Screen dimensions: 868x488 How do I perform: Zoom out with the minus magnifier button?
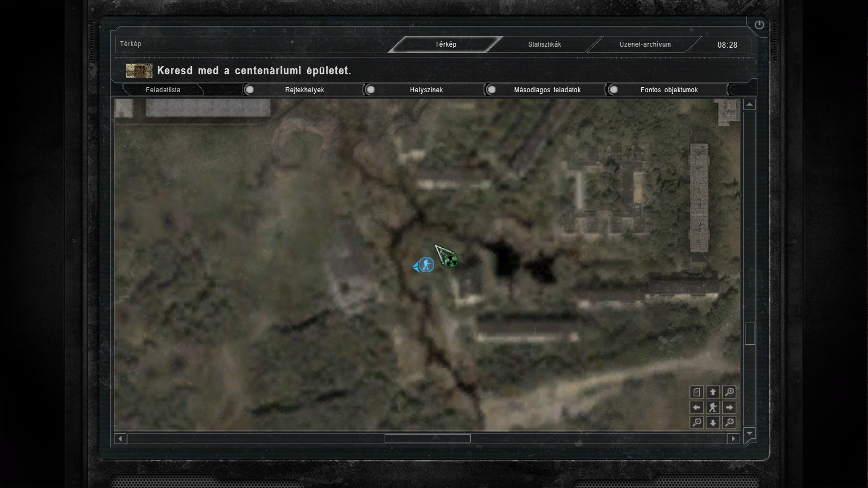(697, 422)
